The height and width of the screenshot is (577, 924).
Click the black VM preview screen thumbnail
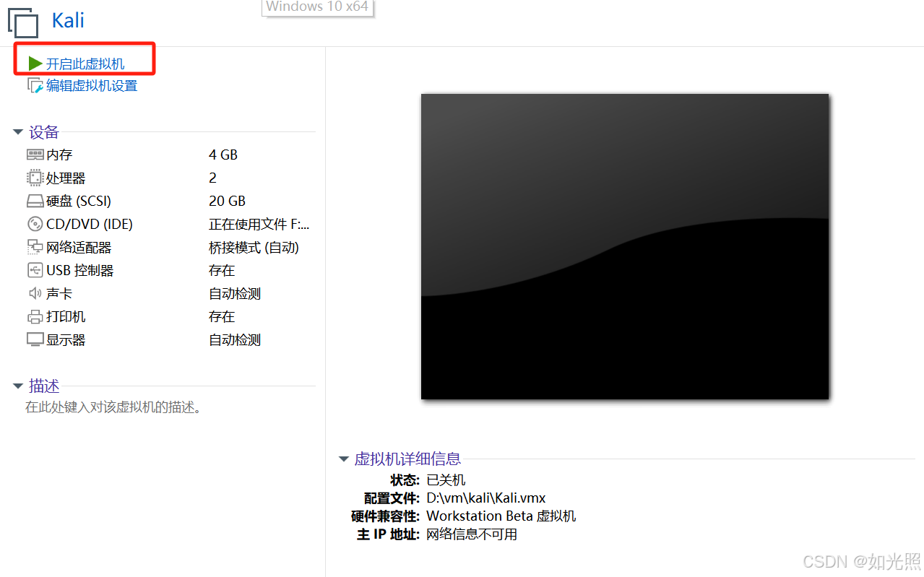click(625, 246)
